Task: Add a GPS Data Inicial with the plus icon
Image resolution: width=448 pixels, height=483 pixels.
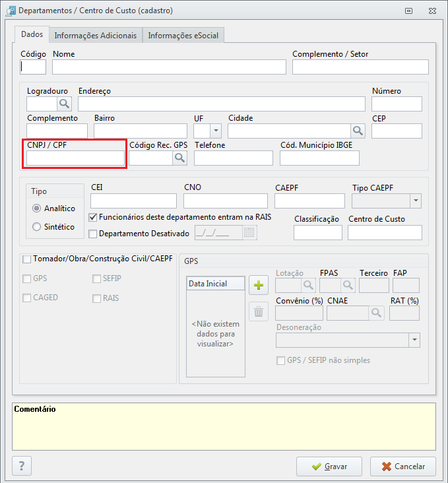Action: pos(259,285)
